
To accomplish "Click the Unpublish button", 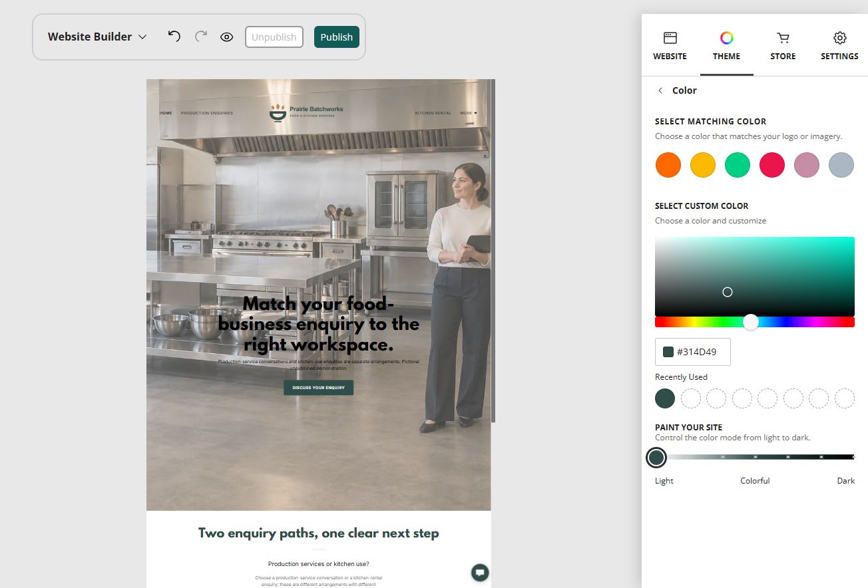I will click(x=274, y=37).
